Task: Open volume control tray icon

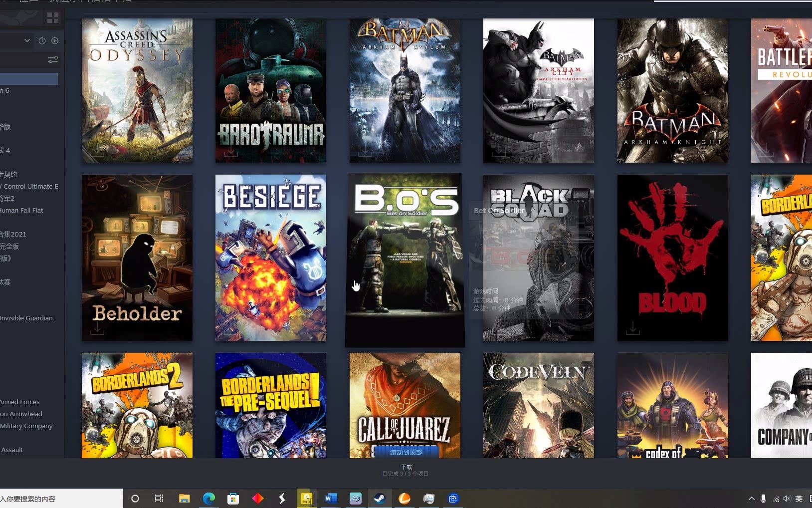Action: pos(787,499)
